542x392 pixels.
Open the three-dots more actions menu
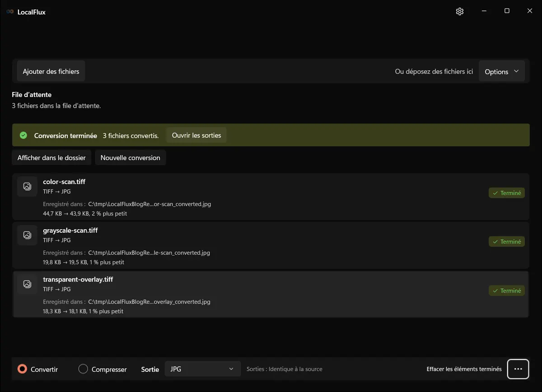[518, 369]
